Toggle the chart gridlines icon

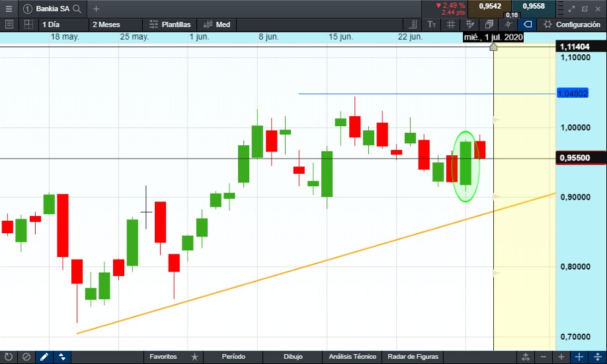[x=451, y=24]
